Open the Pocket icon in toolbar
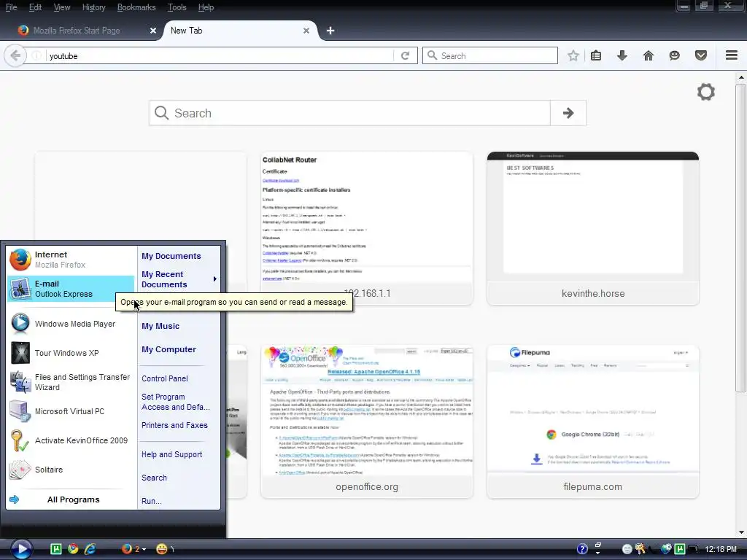The width and height of the screenshot is (747, 560). point(701,55)
